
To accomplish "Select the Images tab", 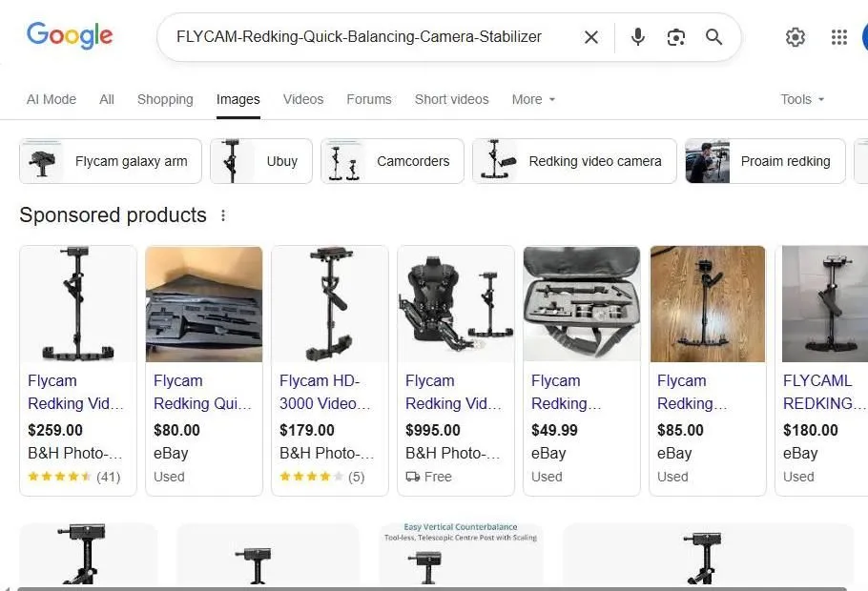I will (x=238, y=99).
